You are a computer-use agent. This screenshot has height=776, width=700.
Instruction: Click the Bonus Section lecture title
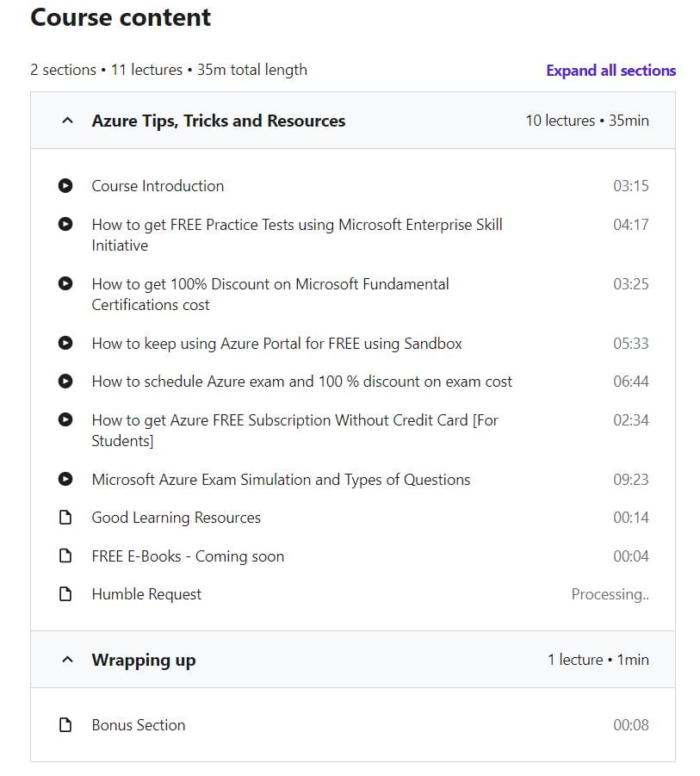[139, 725]
